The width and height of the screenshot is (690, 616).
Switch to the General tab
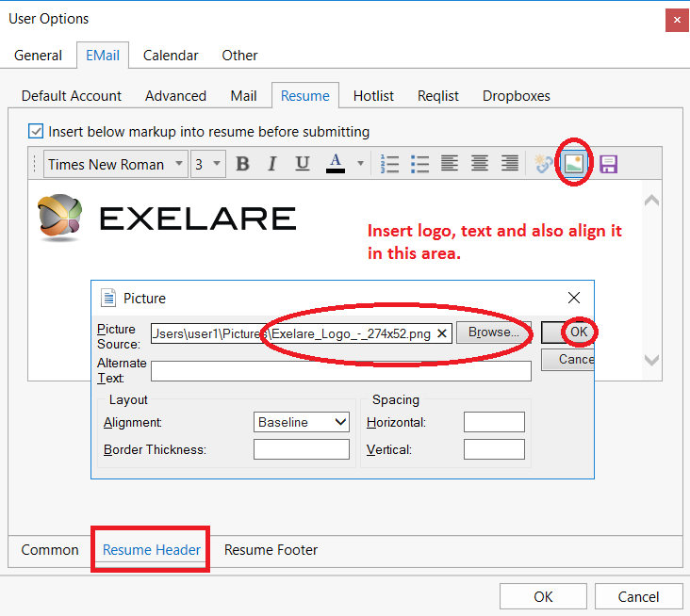(x=38, y=56)
